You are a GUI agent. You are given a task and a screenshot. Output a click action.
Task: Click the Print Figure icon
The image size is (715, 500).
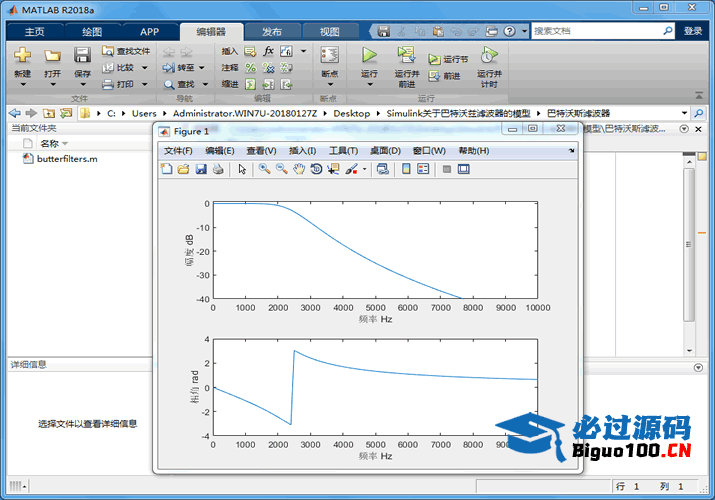click(217, 170)
